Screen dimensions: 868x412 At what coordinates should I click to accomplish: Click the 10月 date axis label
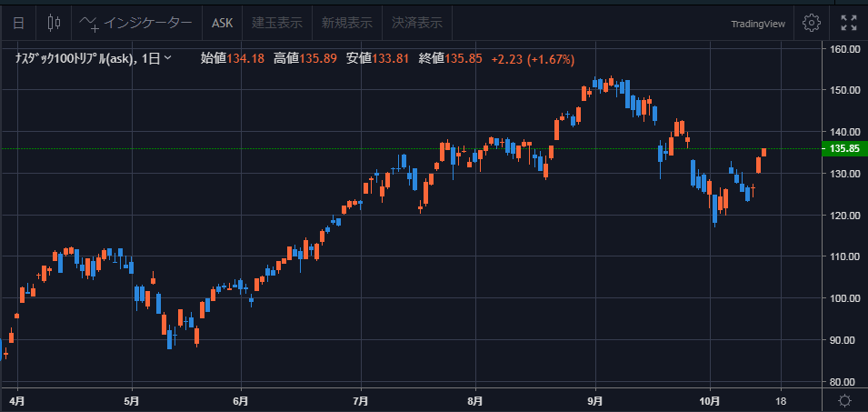709,400
